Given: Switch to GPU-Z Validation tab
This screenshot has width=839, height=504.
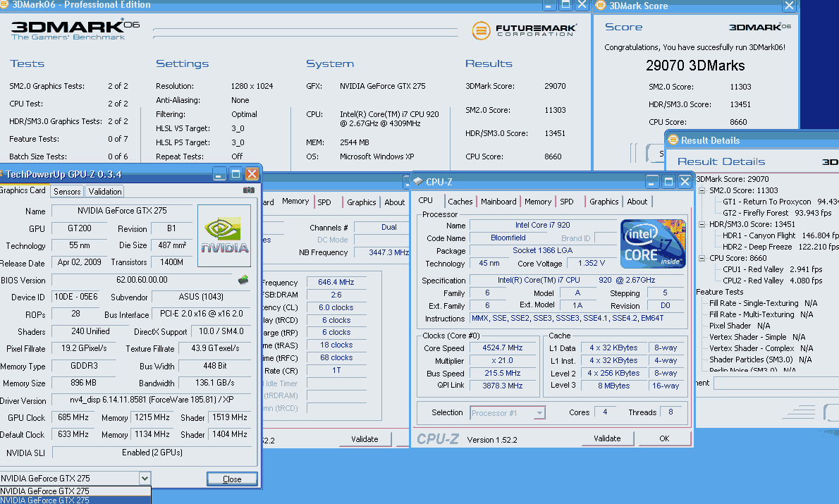Looking at the screenshot, I should click(105, 192).
